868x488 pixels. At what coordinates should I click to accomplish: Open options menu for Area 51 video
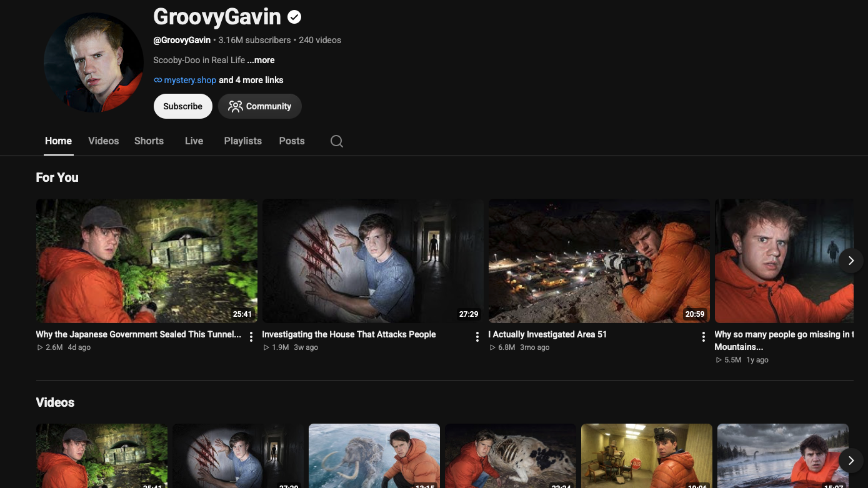tap(704, 337)
